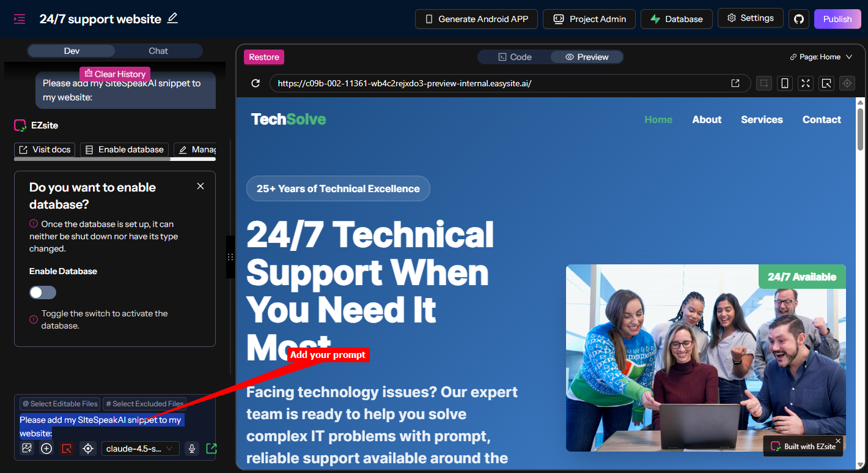Click the 'Do you want to enable database?' heading
The height and width of the screenshot is (473, 868).
pos(92,196)
